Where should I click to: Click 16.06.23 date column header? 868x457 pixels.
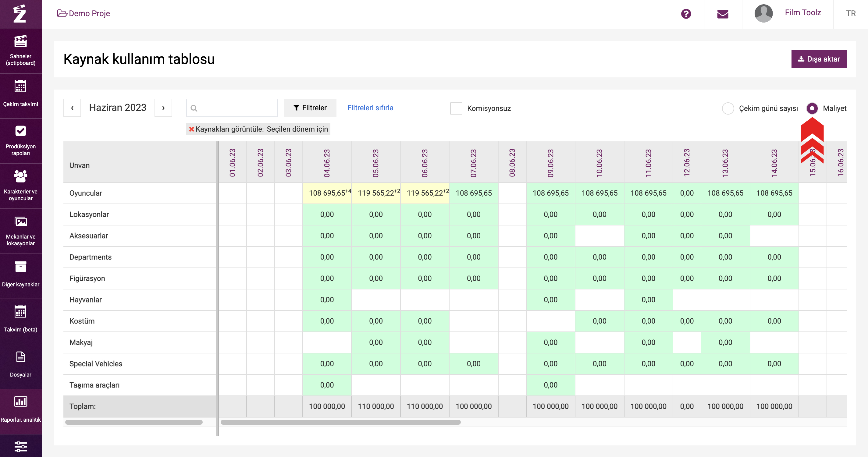[840, 163]
